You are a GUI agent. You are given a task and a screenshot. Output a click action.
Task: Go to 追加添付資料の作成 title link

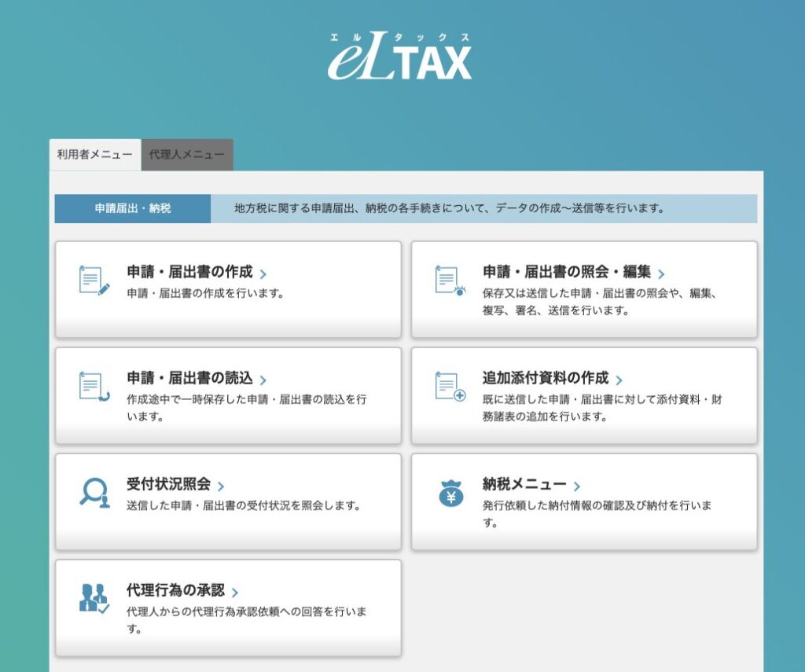(x=545, y=378)
